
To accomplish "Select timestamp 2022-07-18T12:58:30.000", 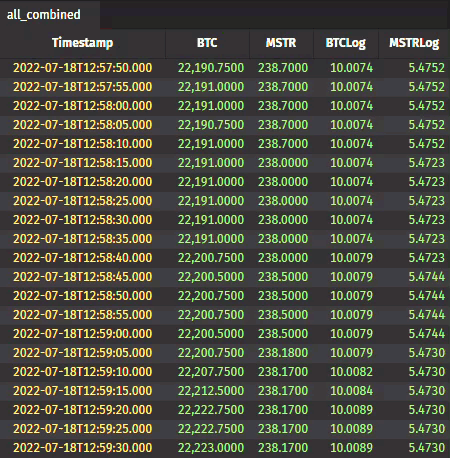I will (83, 220).
